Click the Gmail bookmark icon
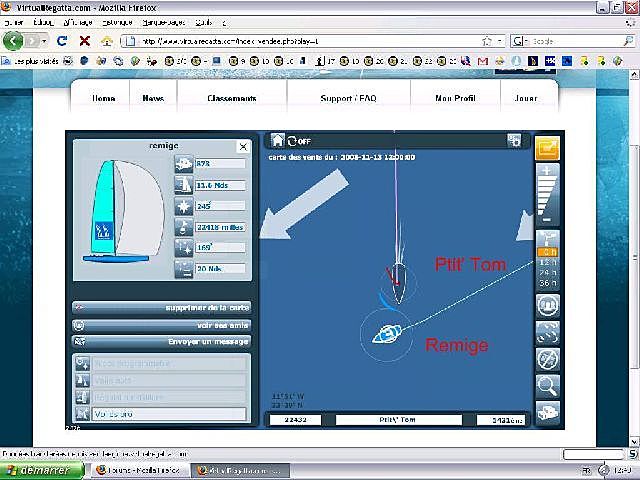 483,61
